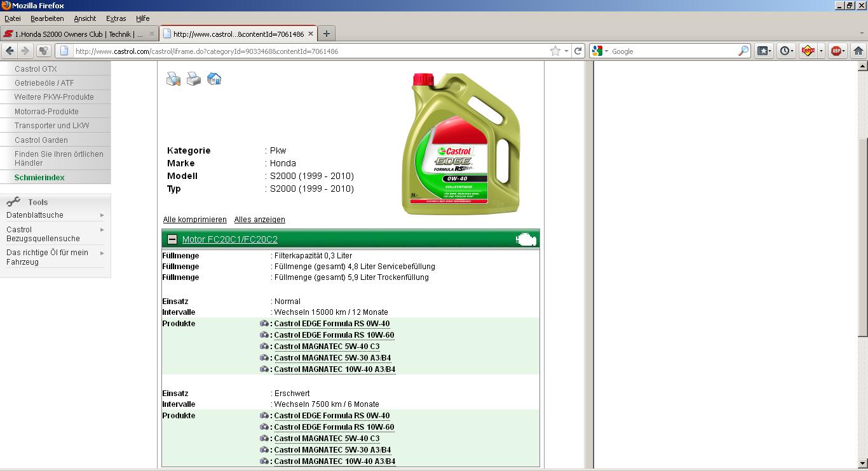The image size is (868, 471).
Task: Open the Bearbeiten menu
Action: pos(47,18)
